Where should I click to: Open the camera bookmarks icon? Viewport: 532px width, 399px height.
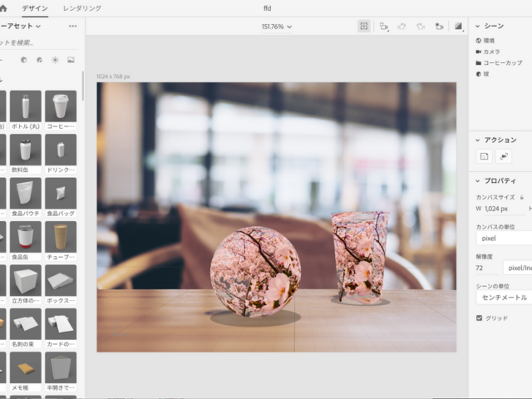coord(438,27)
